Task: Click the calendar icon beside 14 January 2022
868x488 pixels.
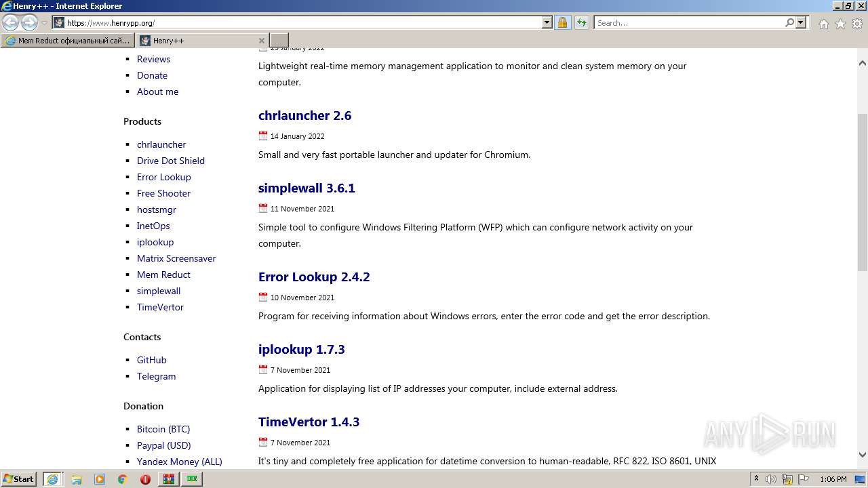Action: 263,136
